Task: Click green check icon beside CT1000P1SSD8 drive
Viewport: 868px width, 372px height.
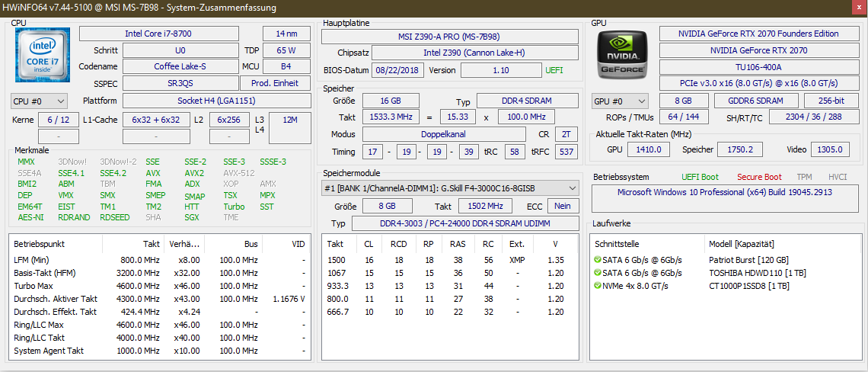Action: pos(597,286)
